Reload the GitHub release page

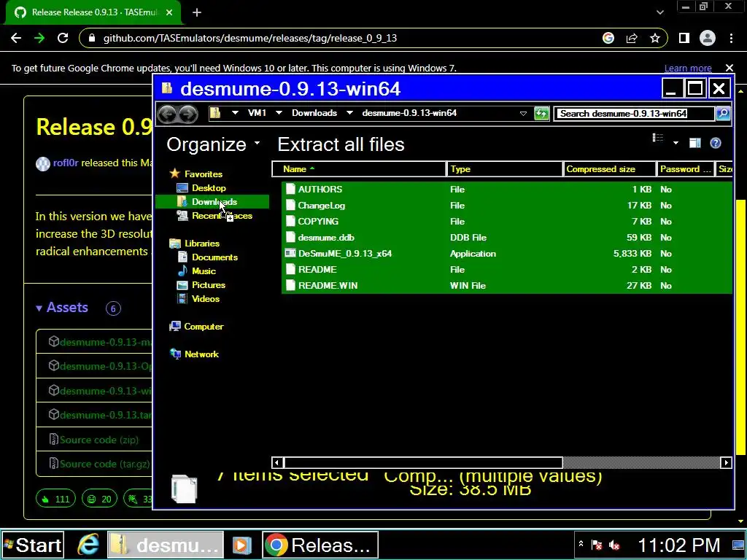coord(63,38)
